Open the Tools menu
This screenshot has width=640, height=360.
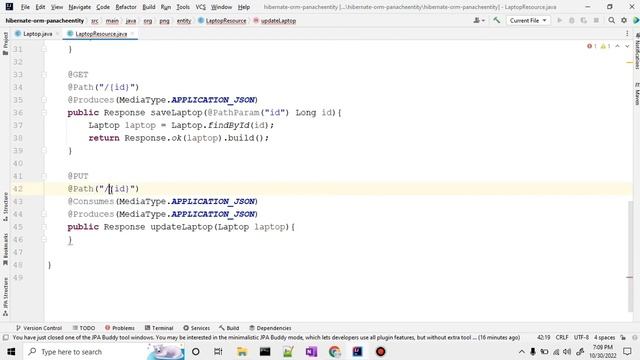183,7
